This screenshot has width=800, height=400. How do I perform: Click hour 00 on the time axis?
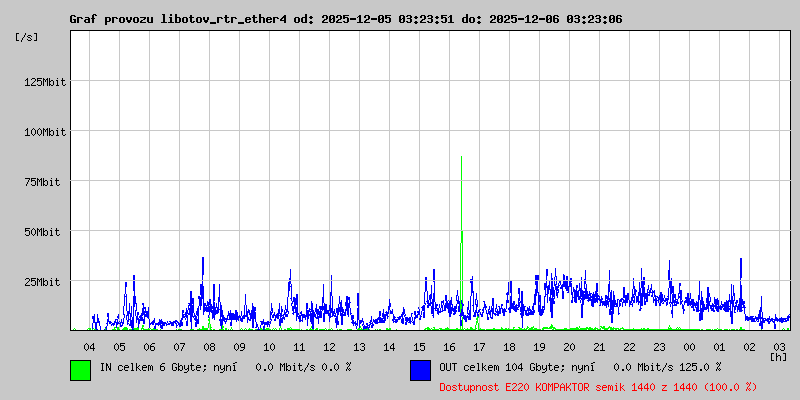pos(689,346)
